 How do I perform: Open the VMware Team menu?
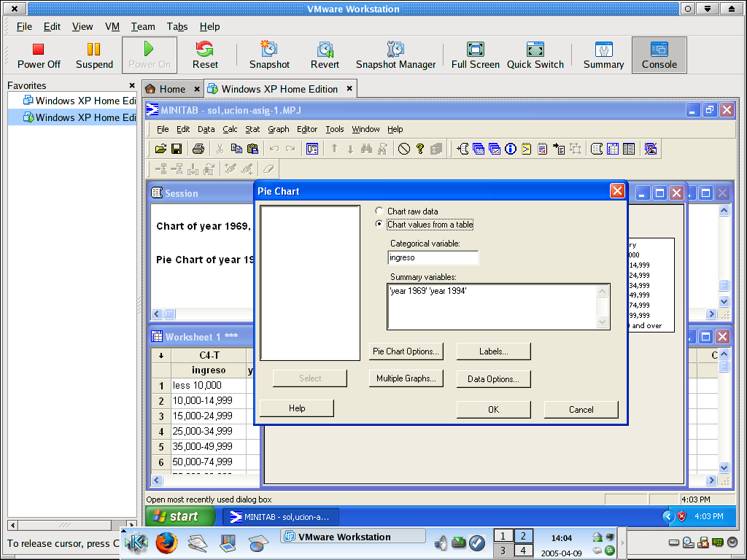tap(143, 27)
